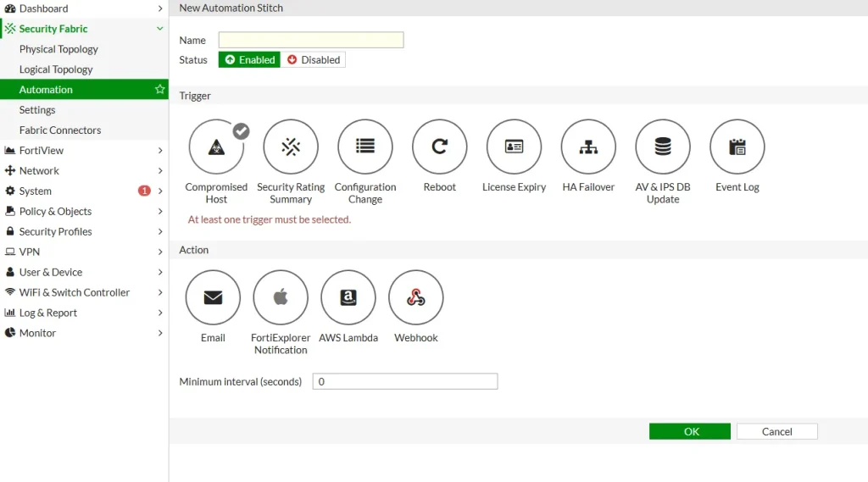This screenshot has height=482, width=868.
Task: Choose the Email action icon
Action: tap(213, 297)
